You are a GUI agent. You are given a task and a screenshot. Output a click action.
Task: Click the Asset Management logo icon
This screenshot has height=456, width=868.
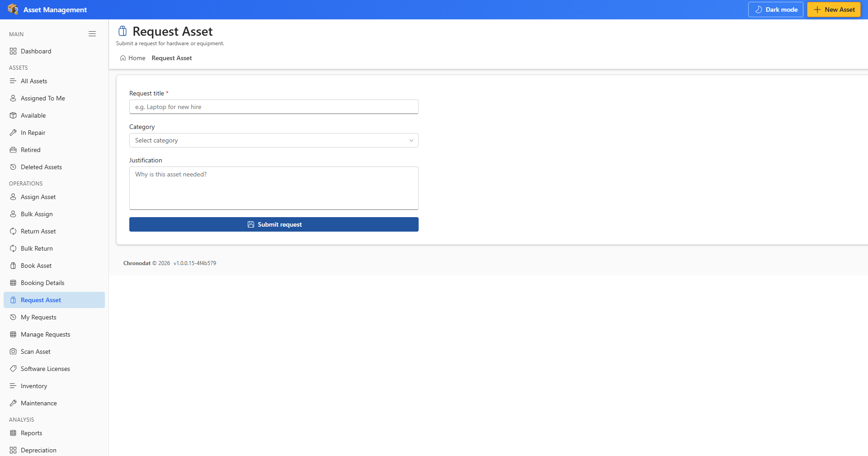[13, 9]
